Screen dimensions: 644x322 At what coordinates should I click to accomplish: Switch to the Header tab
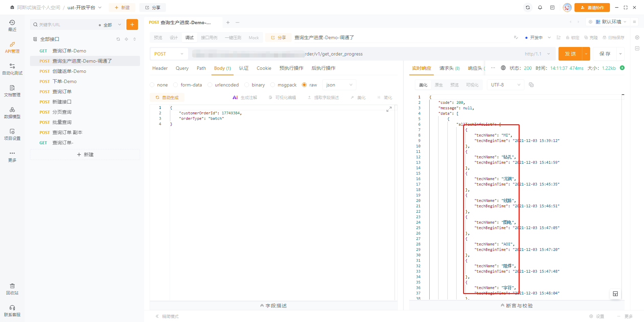tap(160, 68)
